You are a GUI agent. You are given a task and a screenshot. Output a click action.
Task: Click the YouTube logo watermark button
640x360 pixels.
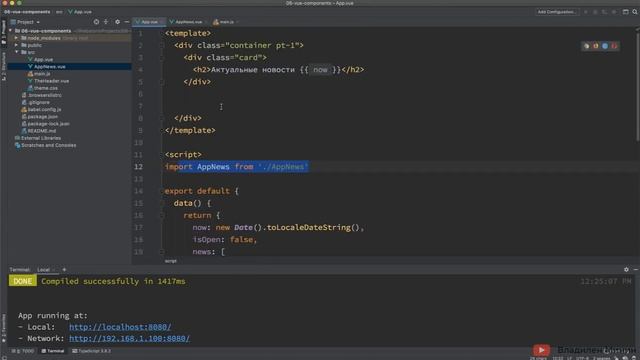tap(541, 350)
